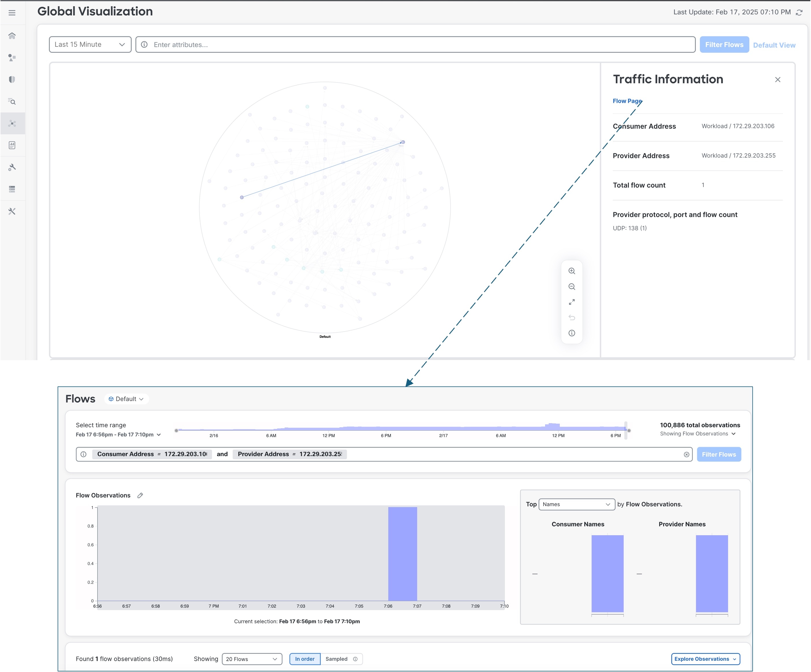Viewport: 811px width, 672px height.
Task: Open the Default scope selector menu
Action: (x=126, y=399)
